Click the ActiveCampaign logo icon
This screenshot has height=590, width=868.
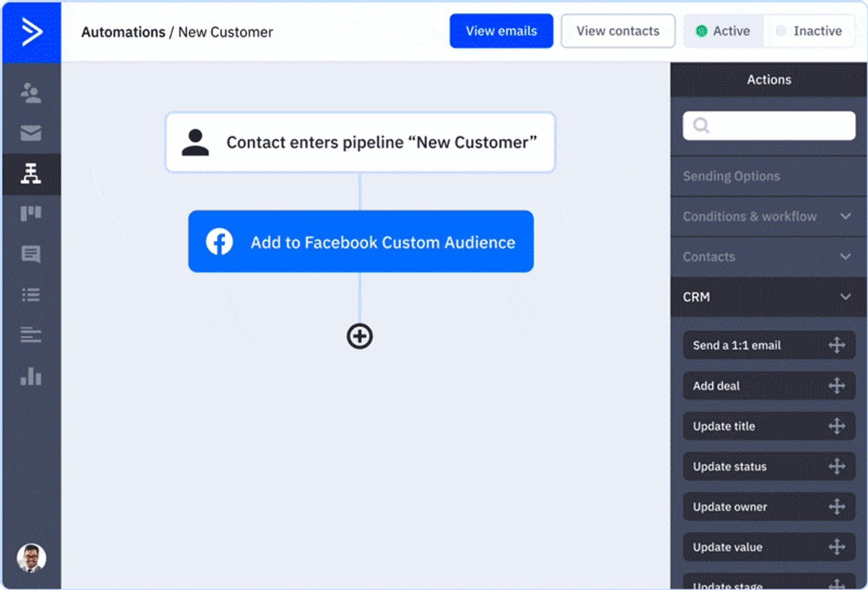tap(31, 31)
